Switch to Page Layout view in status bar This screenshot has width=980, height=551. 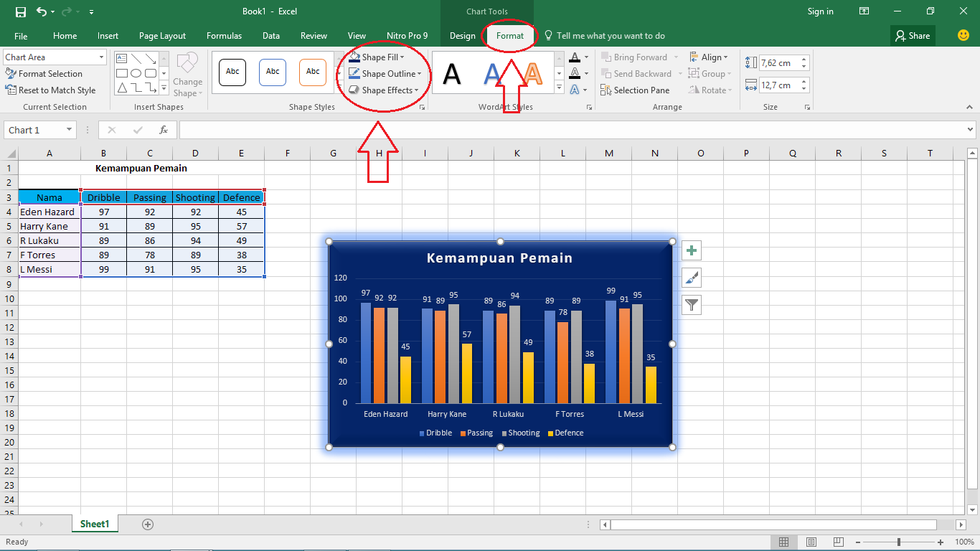pyautogui.click(x=811, y=542)
